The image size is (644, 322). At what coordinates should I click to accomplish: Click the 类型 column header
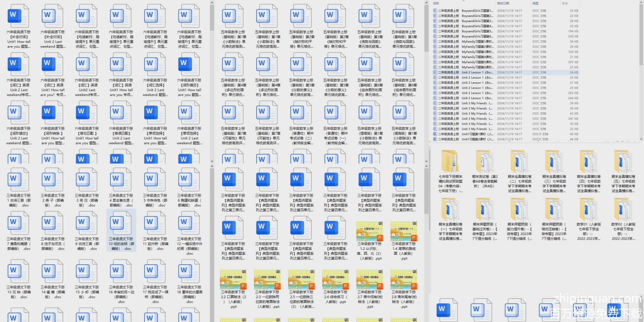pos(535,3)
